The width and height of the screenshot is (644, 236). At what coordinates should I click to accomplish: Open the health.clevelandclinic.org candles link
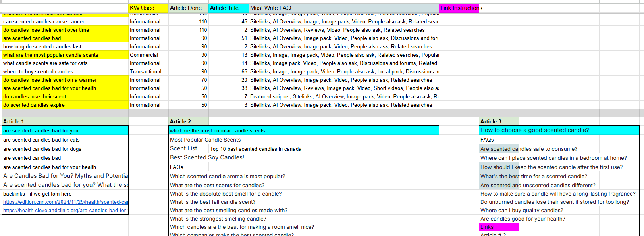(x=66, y=211)
